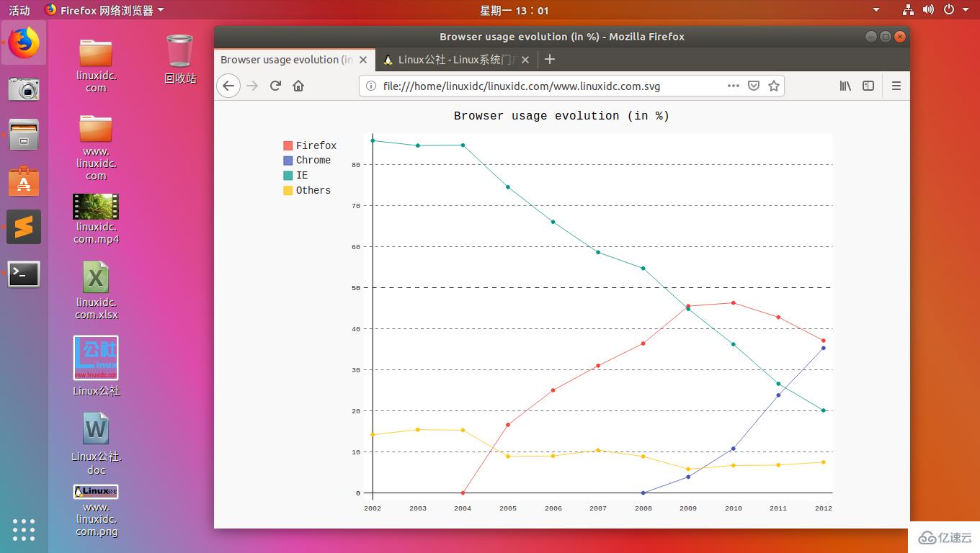980x553 pixels.
Task: Click the 2012 x-axis label
Action: [824, 508]
